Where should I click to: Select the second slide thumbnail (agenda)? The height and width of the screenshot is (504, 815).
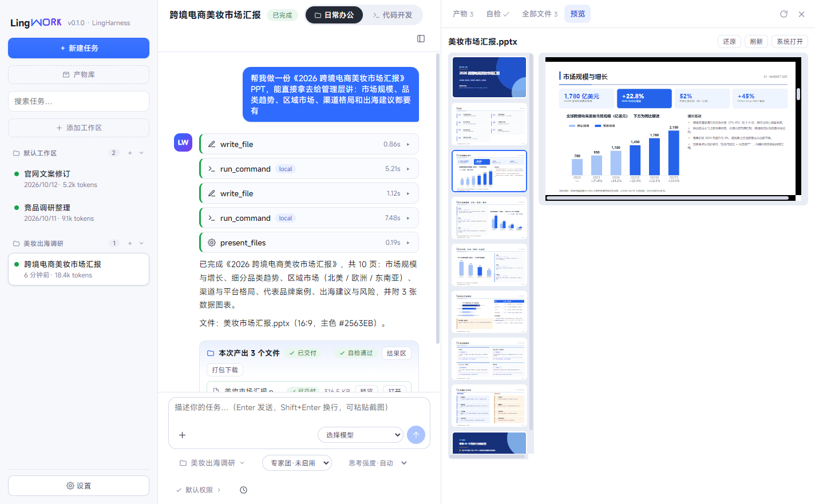[489, 124]
